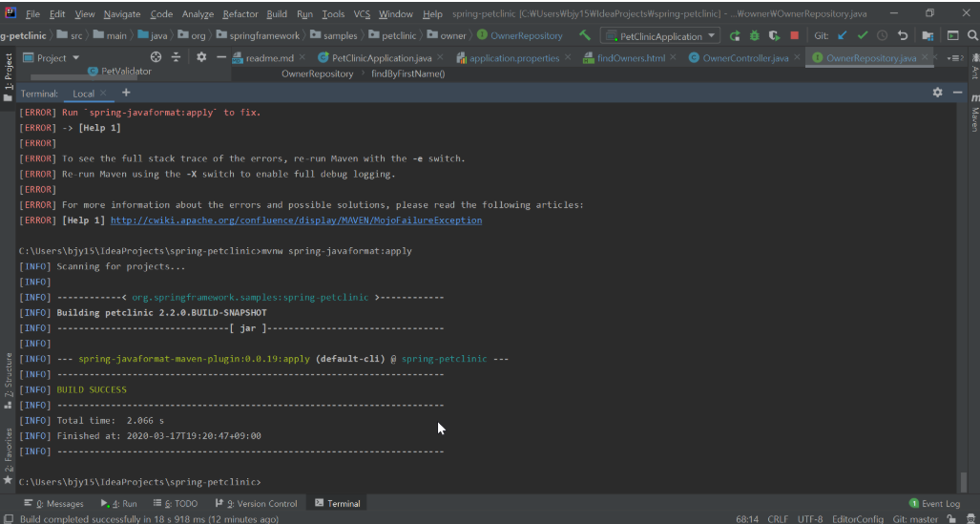Click the Git Show History clock icon
The image size is (980, 524).
883,36
